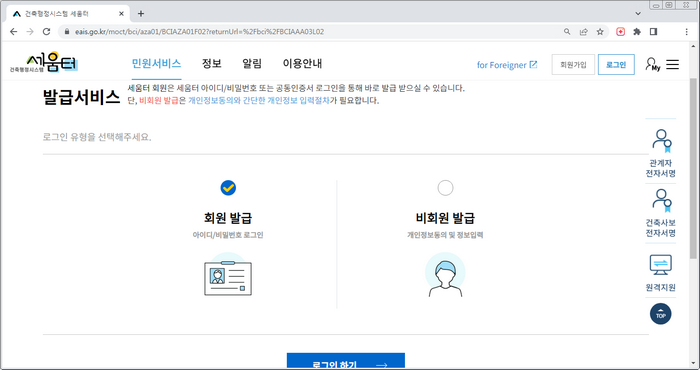Viewport: 700px width, 370px height.
Task: Open the 이용안내 menu
Action: click(302, 63)
